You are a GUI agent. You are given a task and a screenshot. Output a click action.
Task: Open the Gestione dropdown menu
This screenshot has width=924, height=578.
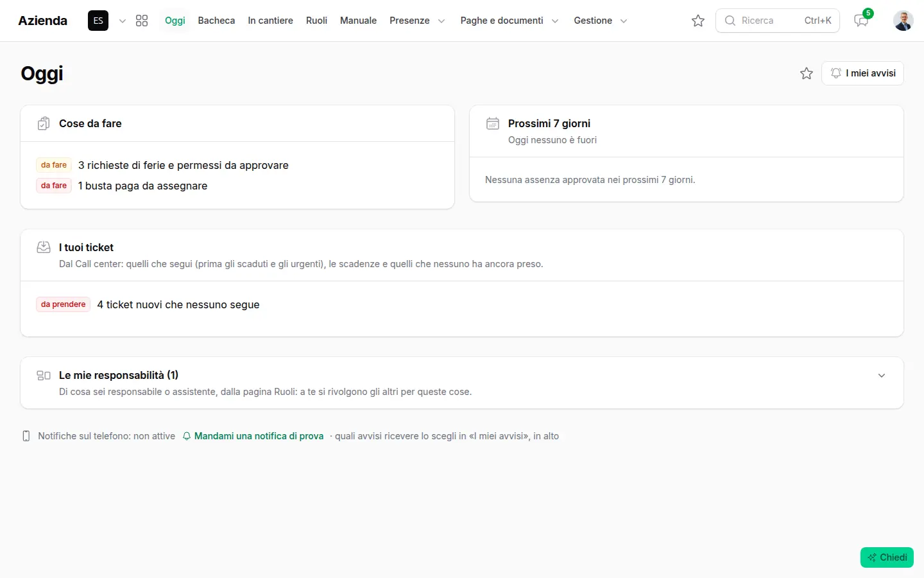601,21
